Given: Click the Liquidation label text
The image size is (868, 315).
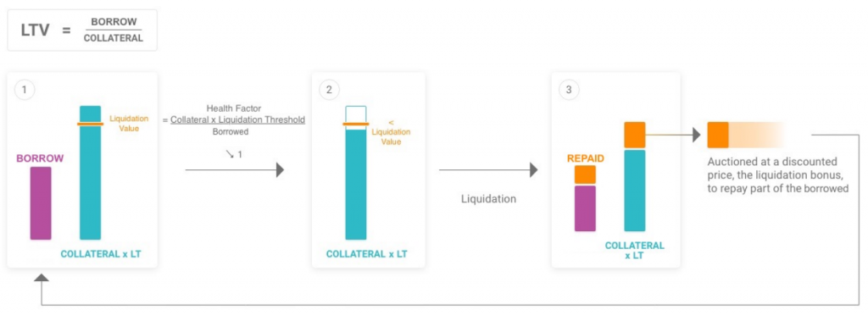Looking at the screenshot, I should 489,199.
